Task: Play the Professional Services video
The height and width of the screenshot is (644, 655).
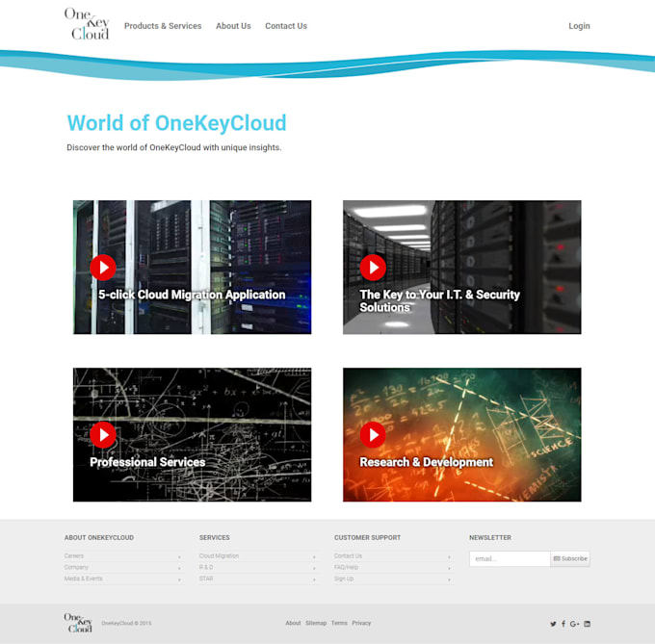Action: (x=103, y=435)
